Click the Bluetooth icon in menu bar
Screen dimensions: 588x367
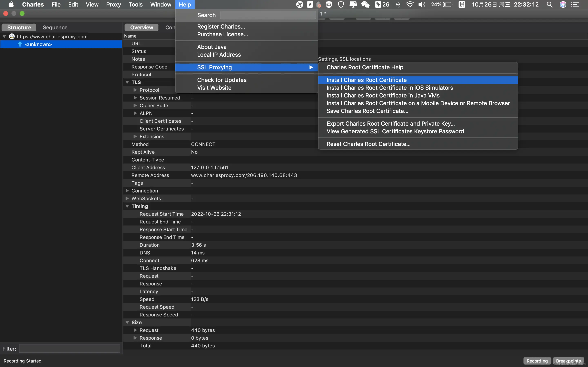(398, 4)
